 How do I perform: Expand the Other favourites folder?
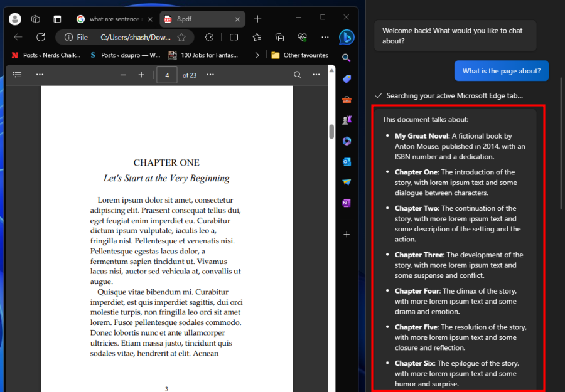299,55
